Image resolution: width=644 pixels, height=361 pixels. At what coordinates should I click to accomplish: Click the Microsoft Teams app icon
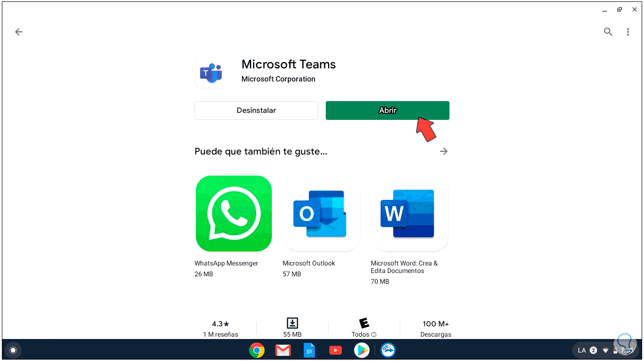pos(210,73)
